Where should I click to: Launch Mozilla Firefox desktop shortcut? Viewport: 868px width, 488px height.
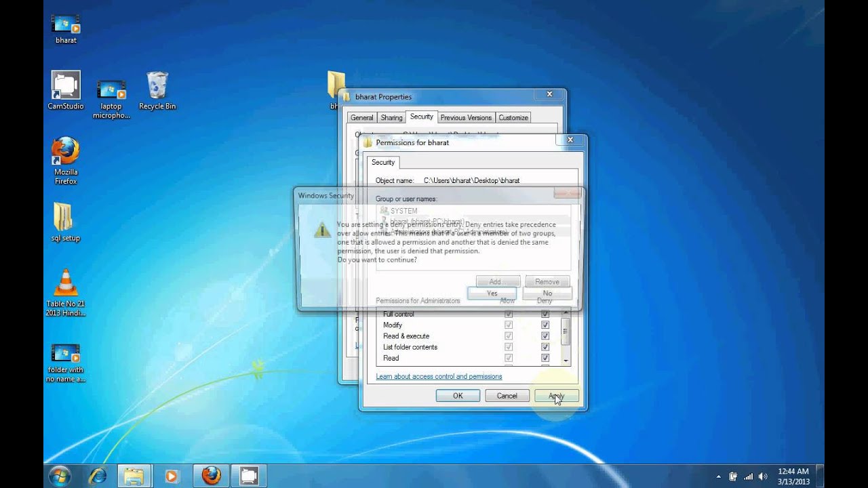coord(66,161)
